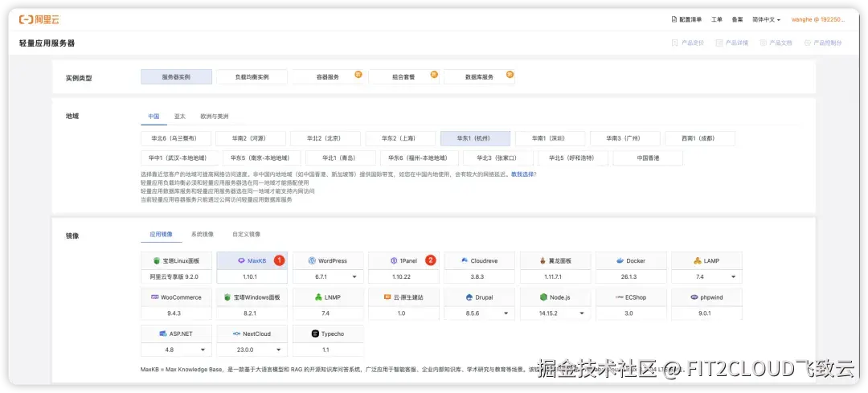Choose 服务器实例 instance type
868x393 pixels.
[176, 77]
